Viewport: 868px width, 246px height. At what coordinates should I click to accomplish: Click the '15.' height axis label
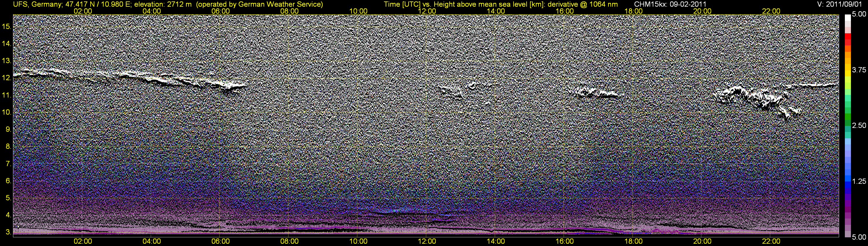7,27
